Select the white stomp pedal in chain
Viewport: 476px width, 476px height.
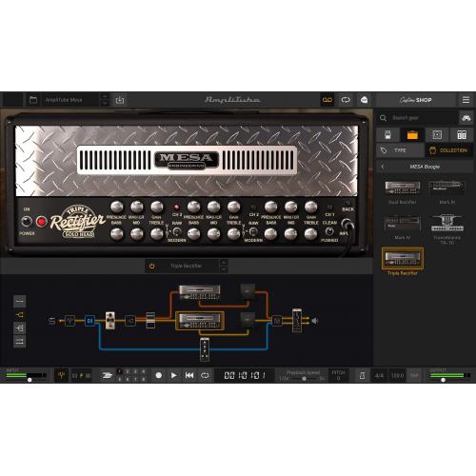tap(110, 320)
